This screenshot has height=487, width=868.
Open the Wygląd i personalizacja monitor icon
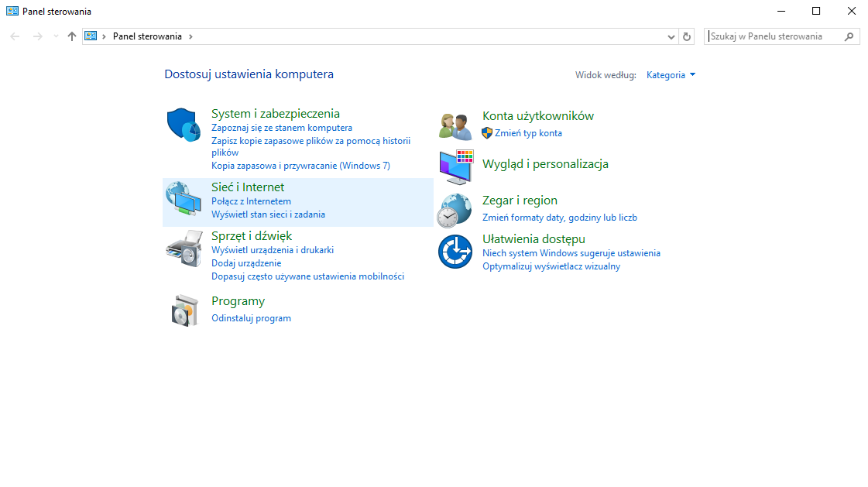pos(455,166)
